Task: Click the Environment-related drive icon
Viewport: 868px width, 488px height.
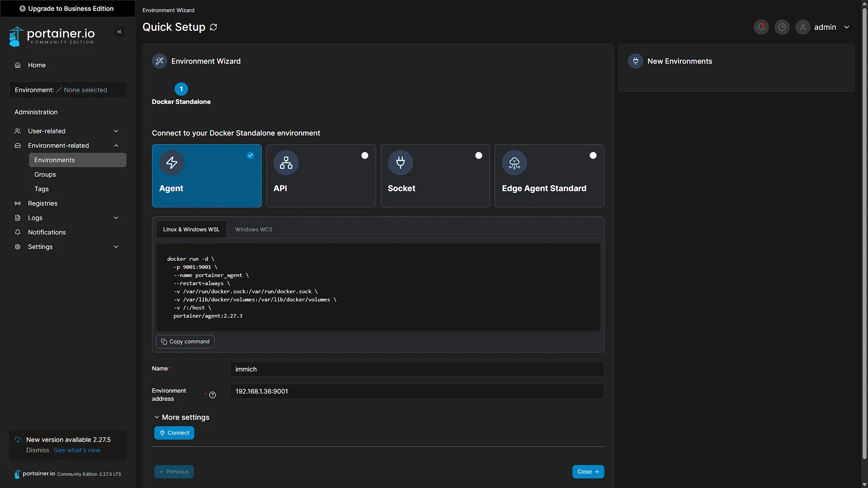Action: pyautogui.click(x=18, y=145)
